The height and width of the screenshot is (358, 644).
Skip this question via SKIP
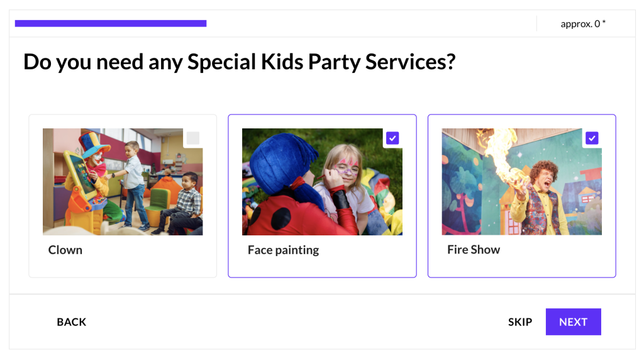(520, 322)
